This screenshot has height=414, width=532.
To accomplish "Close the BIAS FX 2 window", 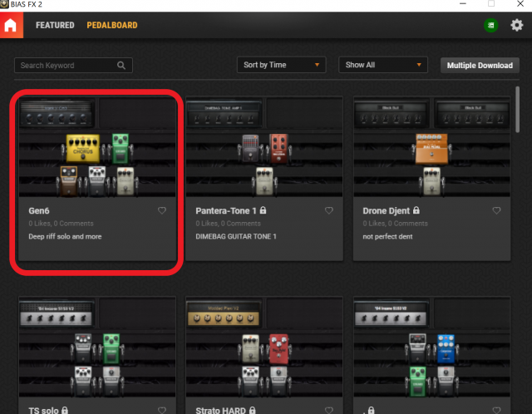I will [520, 4].
